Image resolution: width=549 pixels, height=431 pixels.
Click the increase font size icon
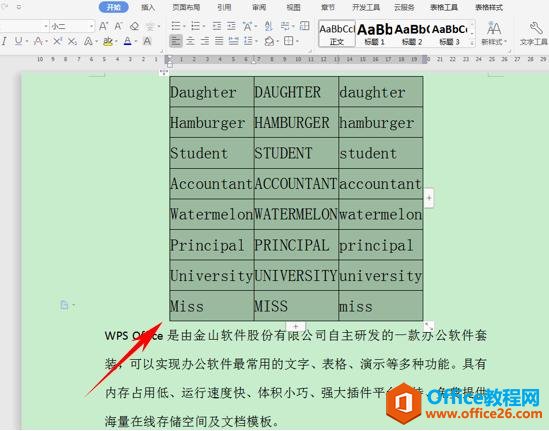click(x=103, y=26)
